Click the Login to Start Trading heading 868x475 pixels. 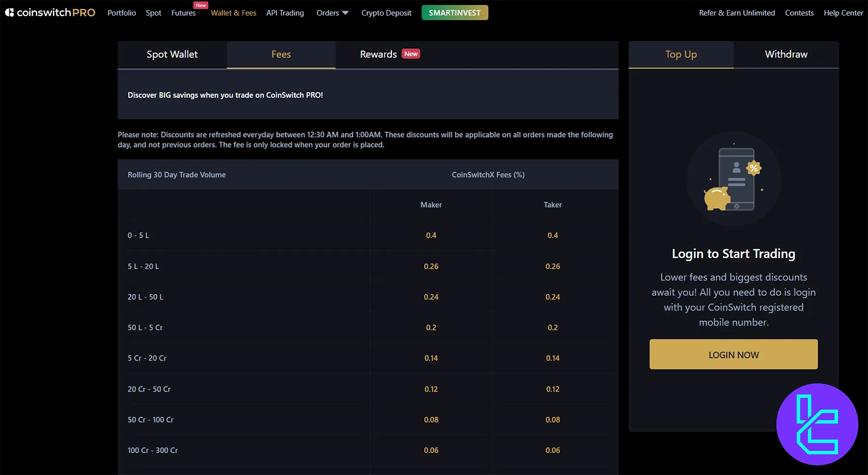click(733, 254)
